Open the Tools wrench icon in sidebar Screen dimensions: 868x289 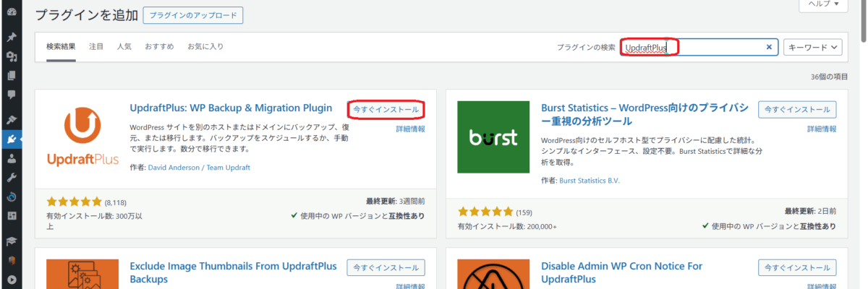11,177
